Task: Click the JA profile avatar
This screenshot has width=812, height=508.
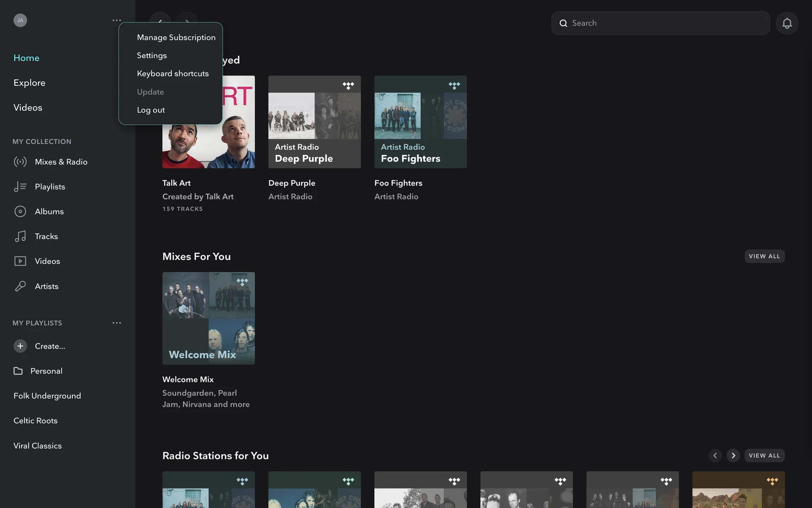Action: point(20,20)
